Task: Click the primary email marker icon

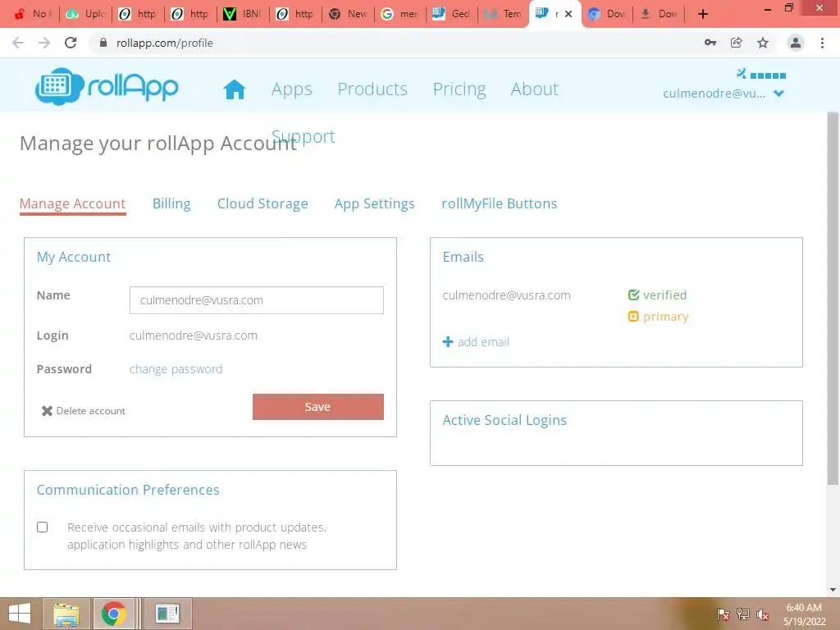Action: (633, 317)
